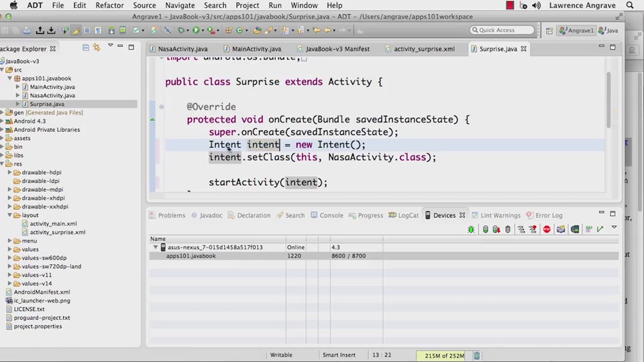Expand drawable-hdpi folder
644x362 pixels.
point(10,172)
